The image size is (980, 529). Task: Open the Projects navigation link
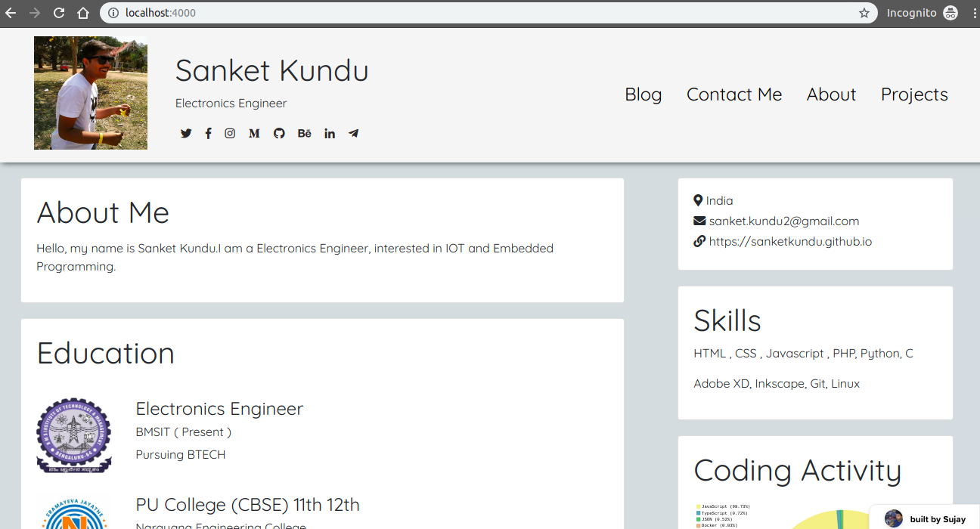point(913,94)
